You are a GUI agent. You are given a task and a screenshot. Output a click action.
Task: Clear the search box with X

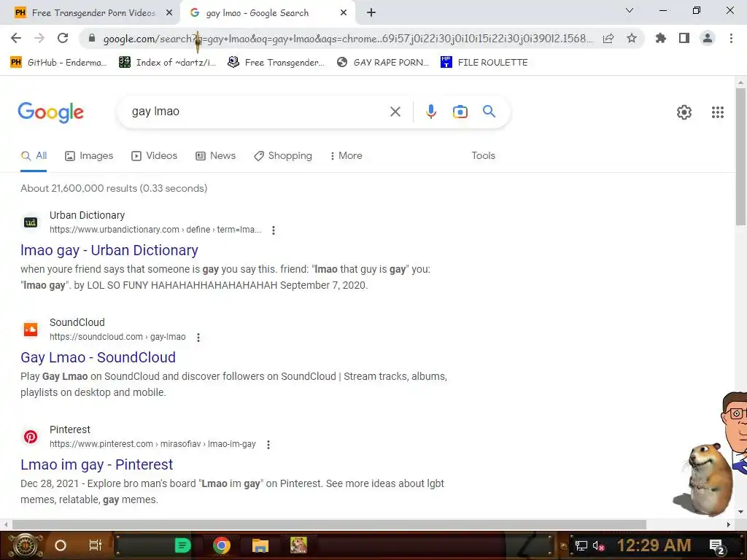(x=395, y=112)
